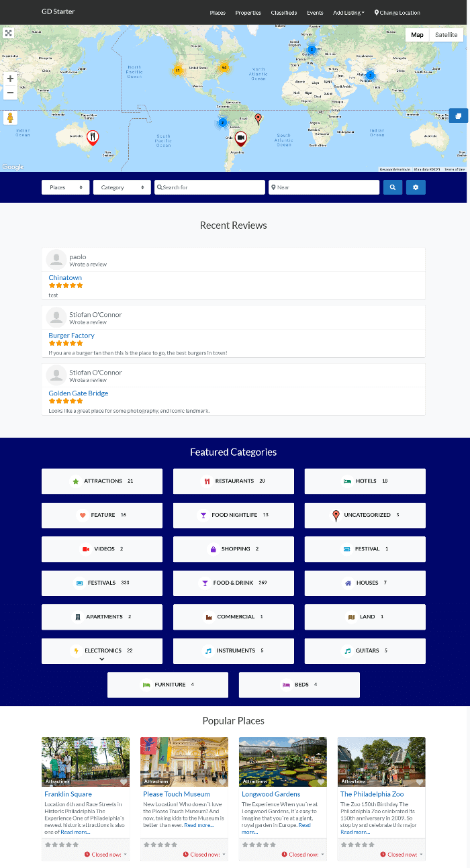Open the Restaurants featured category
This screenshot has height=868, width=470.
click(234, 481)
